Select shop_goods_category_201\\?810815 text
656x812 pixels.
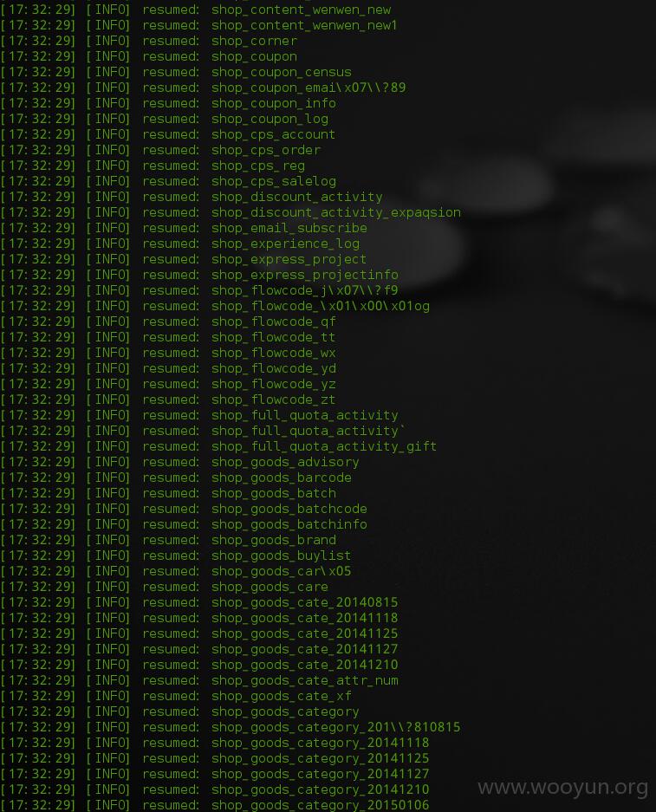tap(336, 727)
